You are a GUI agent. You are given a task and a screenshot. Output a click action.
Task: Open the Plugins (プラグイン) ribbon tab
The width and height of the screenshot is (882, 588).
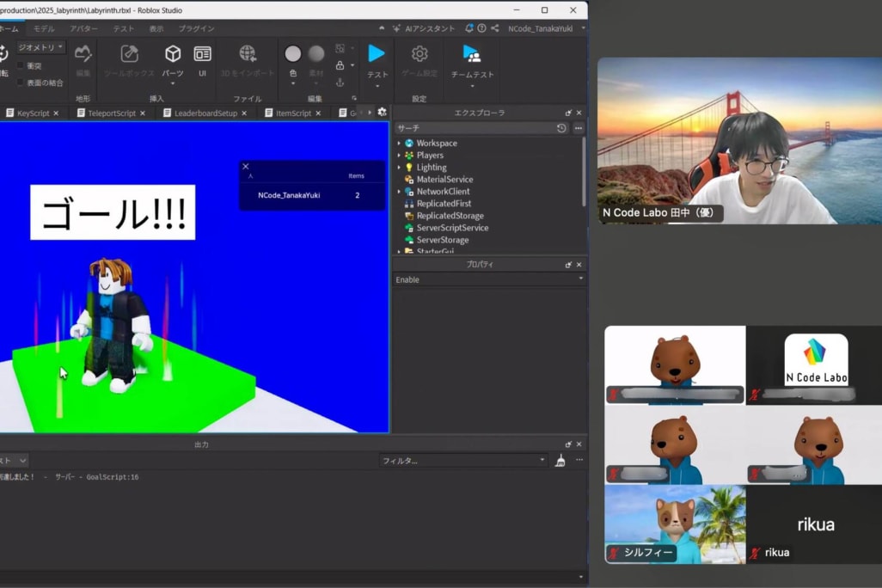[196, 28]
